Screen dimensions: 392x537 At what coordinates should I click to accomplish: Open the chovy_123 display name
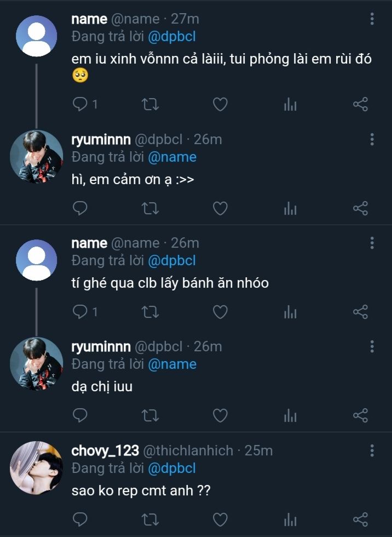click(105, 451)
